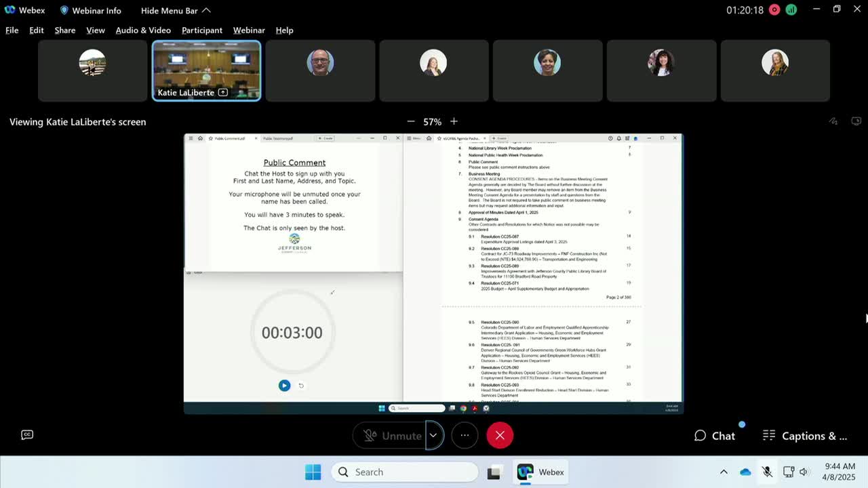Screen dimensions: 868x488
Task: Open the Webinar menu
Action: pos(249,30)
